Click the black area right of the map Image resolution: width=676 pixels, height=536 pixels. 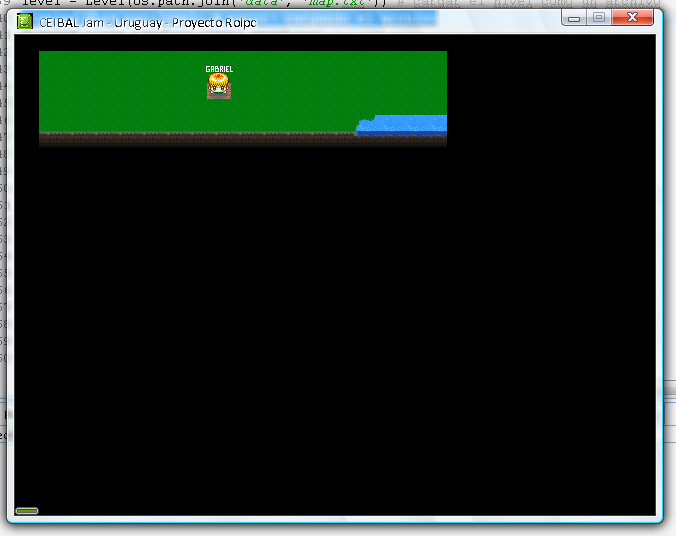click(x=550, y=100)
